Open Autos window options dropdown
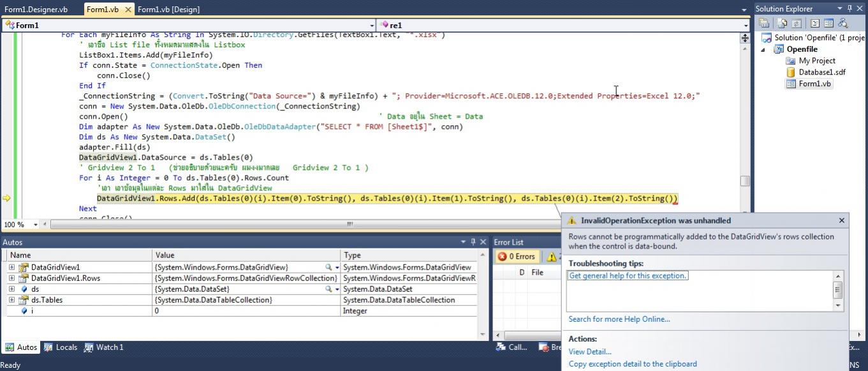 click(x=464, y=242)
